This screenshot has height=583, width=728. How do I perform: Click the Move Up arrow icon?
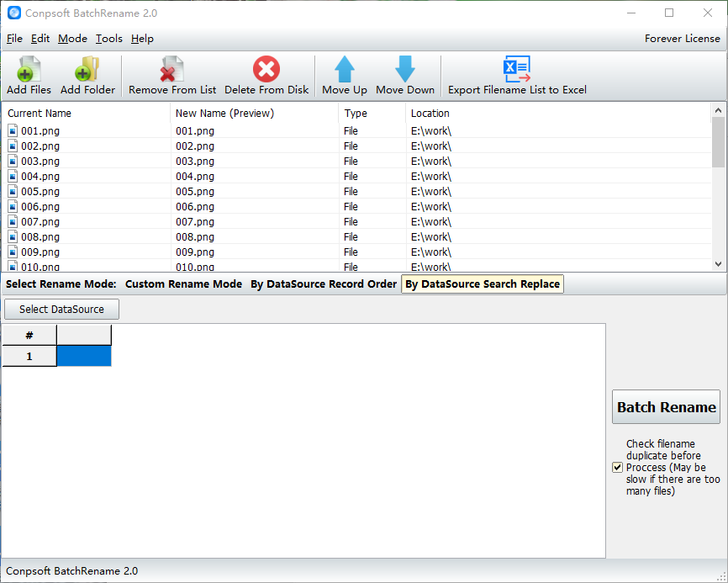pos(345,69)
